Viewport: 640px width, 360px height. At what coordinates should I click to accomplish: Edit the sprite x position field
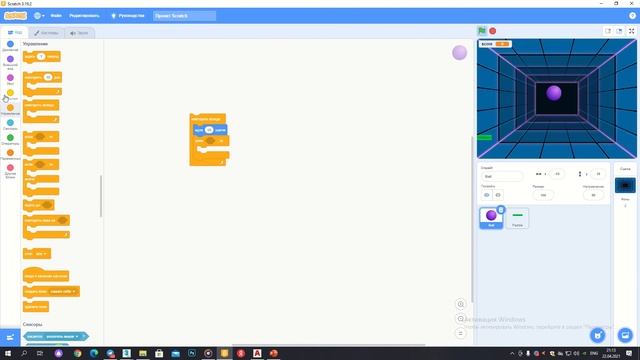coord(557,174)
